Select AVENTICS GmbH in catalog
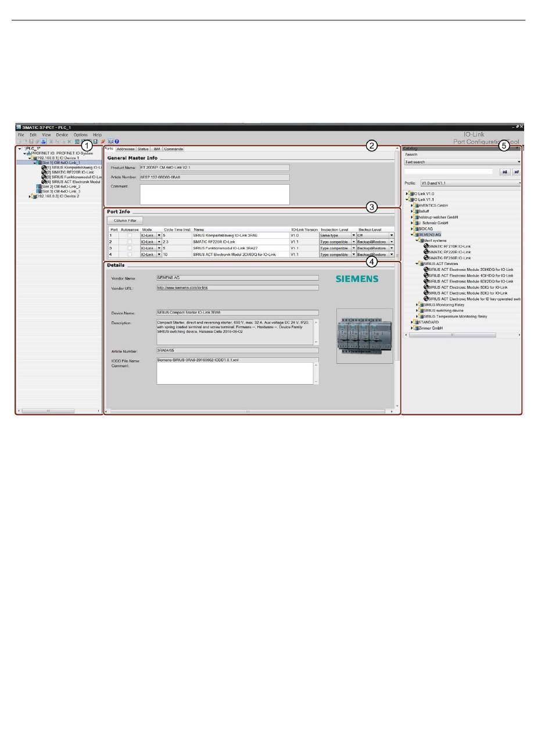Viewport: 552px width, 756px height. coord(433,206)
